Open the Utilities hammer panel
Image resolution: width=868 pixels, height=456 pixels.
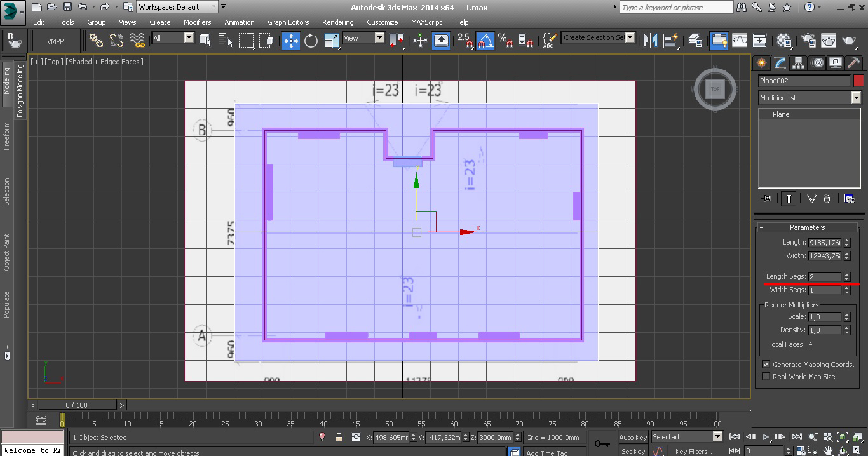[x=853, y=63]
